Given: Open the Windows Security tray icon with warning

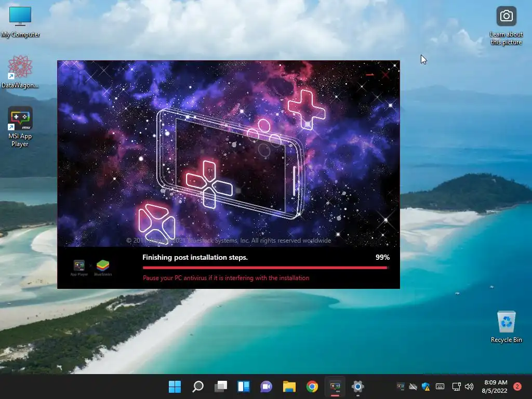Looking at the screenshot, I should click(426, 387).
